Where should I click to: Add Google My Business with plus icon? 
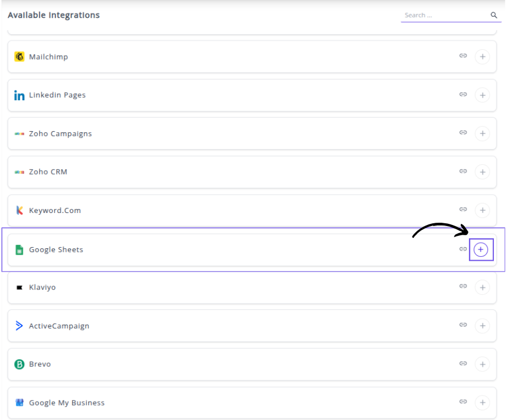482,403
